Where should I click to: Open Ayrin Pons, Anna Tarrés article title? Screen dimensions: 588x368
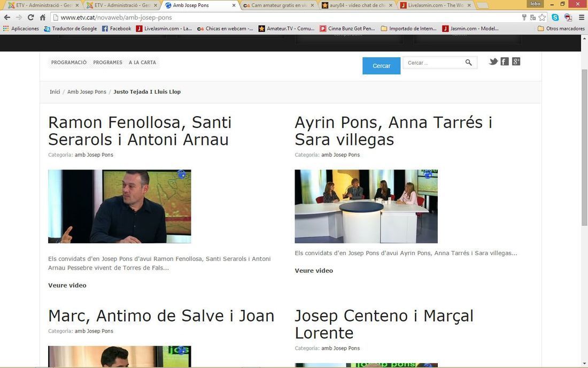click(393, 131)
